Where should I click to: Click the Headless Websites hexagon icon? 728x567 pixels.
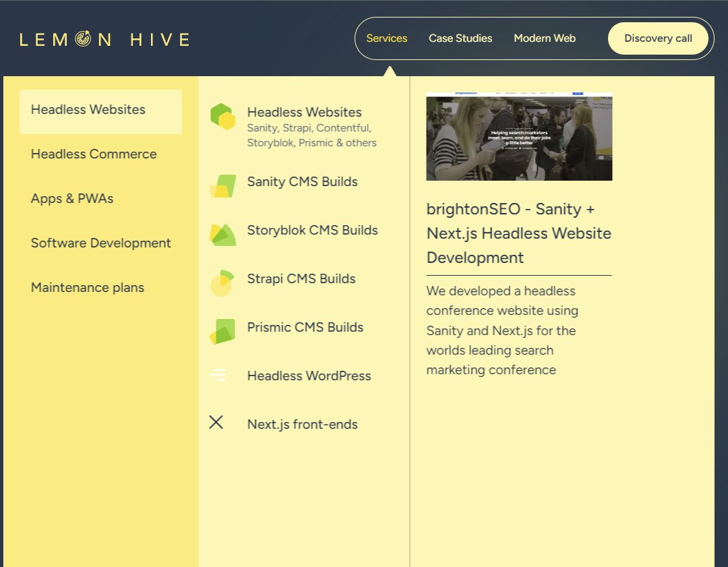[223, 116]
